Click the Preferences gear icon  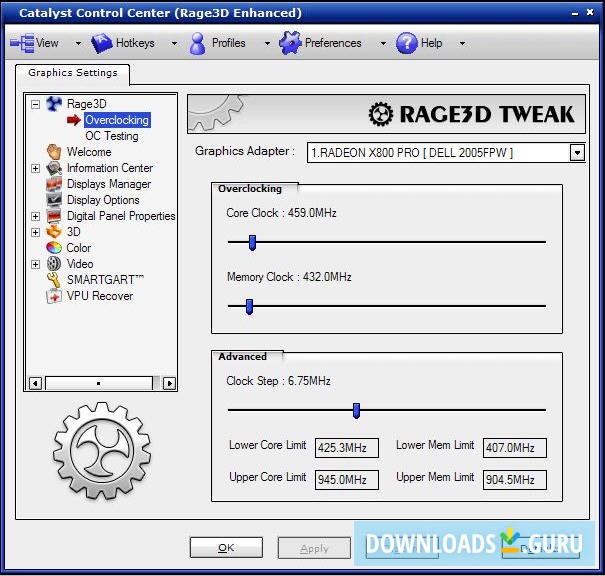[290, 43]
